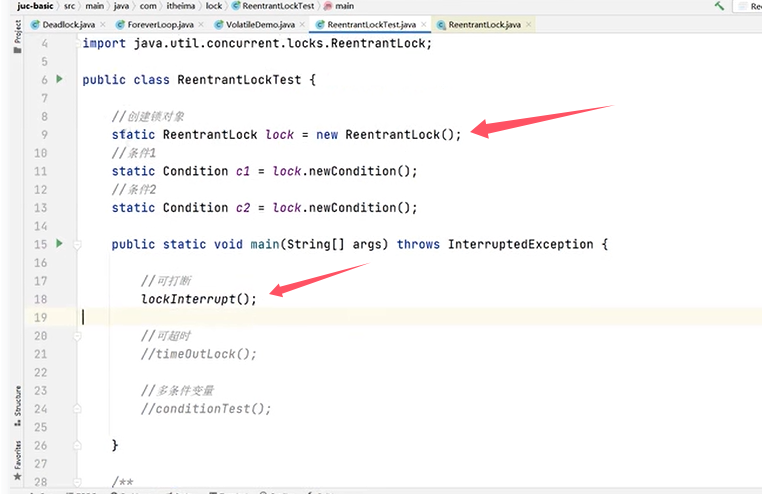The image size is (762, 494).
Task: Click variable c1 on line 11
Action: tap(243, 171)
